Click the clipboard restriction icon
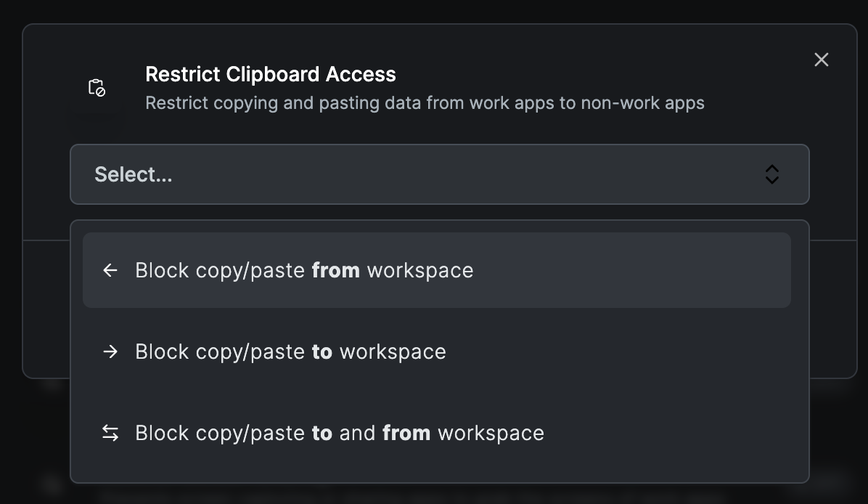 point(97,88)
